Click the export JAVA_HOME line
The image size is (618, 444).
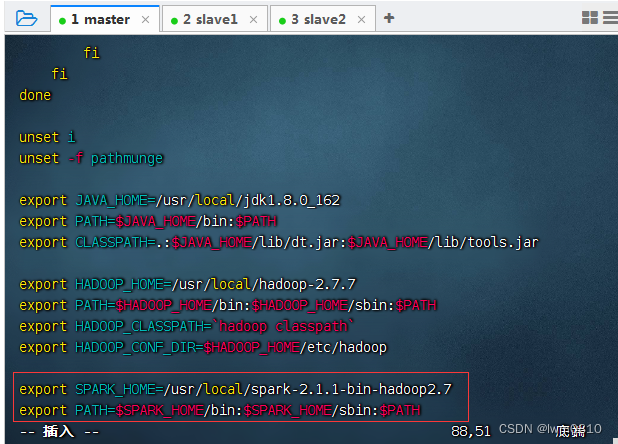(x=179, y=201)
